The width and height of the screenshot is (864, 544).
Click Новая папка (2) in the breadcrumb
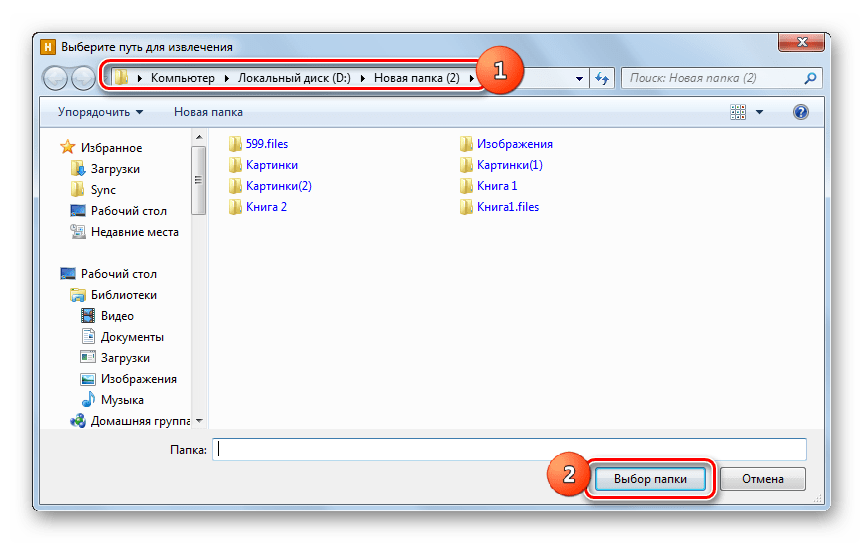tap(417, 78)
